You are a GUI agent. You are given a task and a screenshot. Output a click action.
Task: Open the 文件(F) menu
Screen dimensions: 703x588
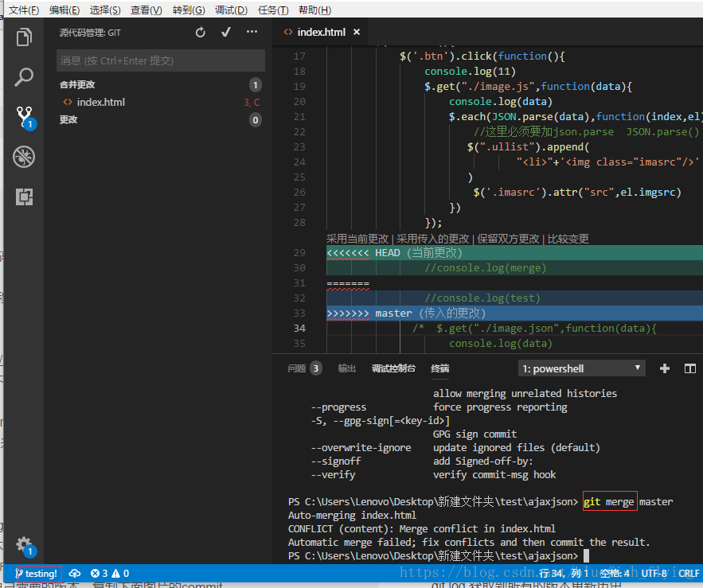pyautogui.click(x=24, y=10)
